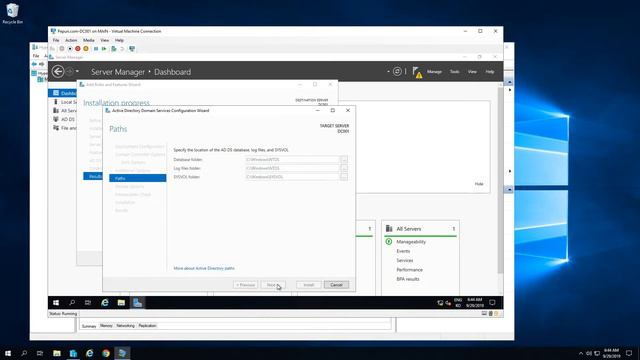
Task: Open Internet Explorer in guest VM taskbar
Action: click(105, 302)
